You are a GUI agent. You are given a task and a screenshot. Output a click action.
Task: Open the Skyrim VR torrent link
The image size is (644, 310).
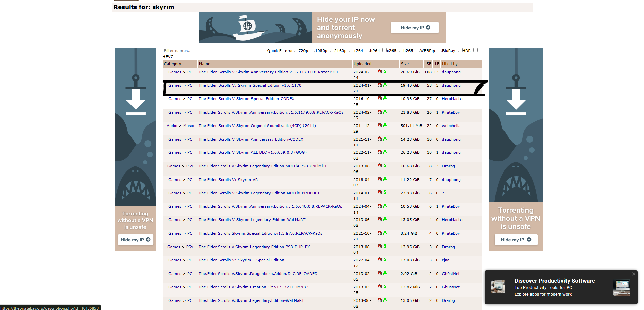point(228,180)
